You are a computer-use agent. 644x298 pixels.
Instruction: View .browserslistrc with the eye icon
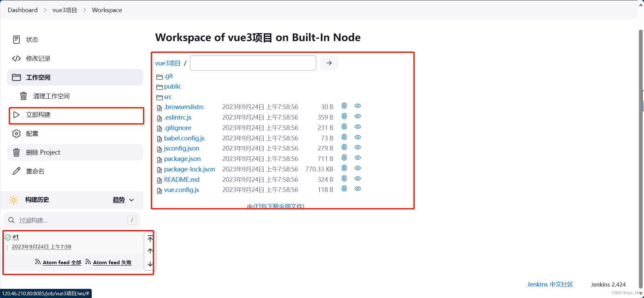tap(358, 106)
